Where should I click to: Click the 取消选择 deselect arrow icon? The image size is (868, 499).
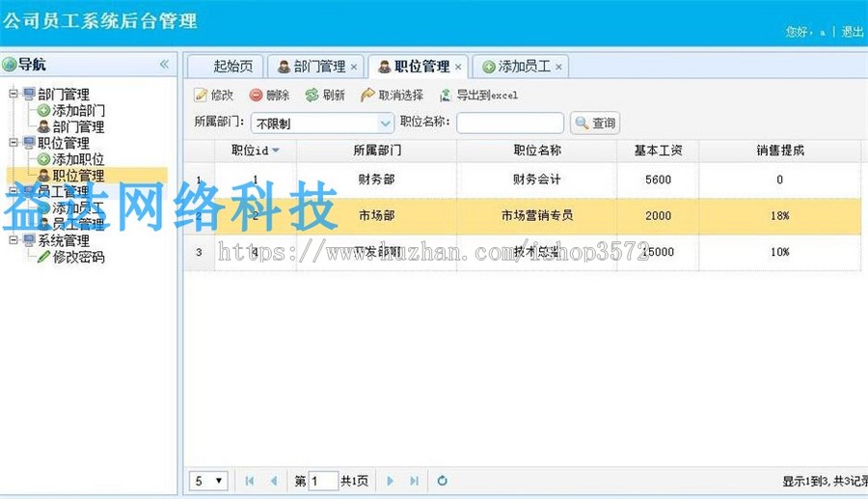coord(367,96)
